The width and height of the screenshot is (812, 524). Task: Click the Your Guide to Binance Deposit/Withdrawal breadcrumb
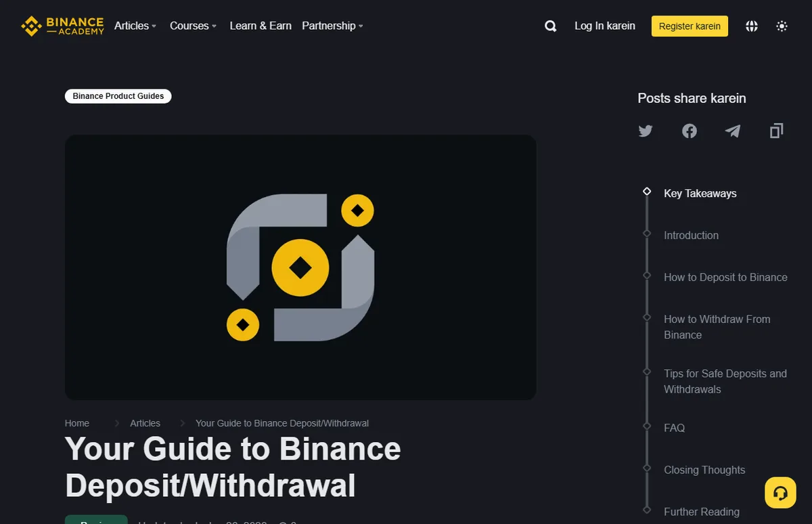click(x=282, y=423)
